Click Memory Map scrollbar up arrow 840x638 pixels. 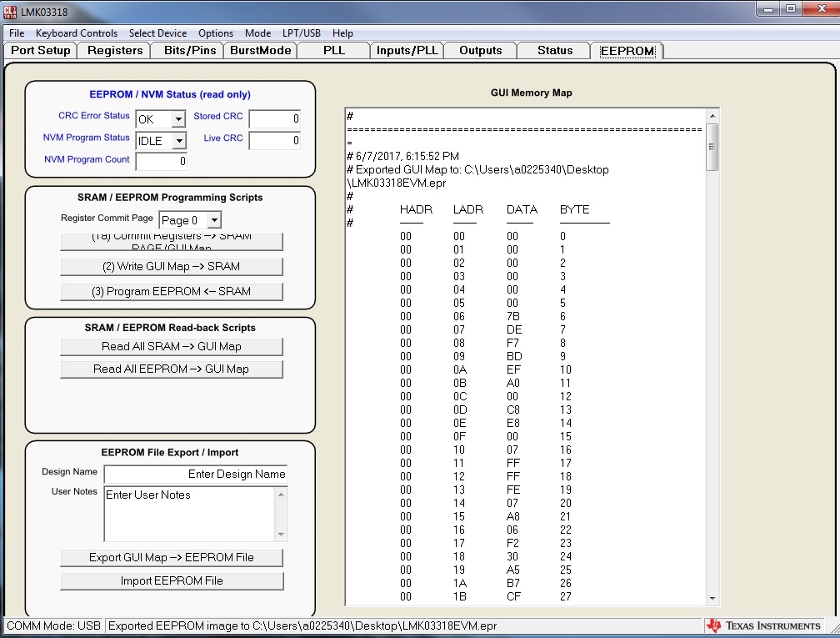pos(712,116)
